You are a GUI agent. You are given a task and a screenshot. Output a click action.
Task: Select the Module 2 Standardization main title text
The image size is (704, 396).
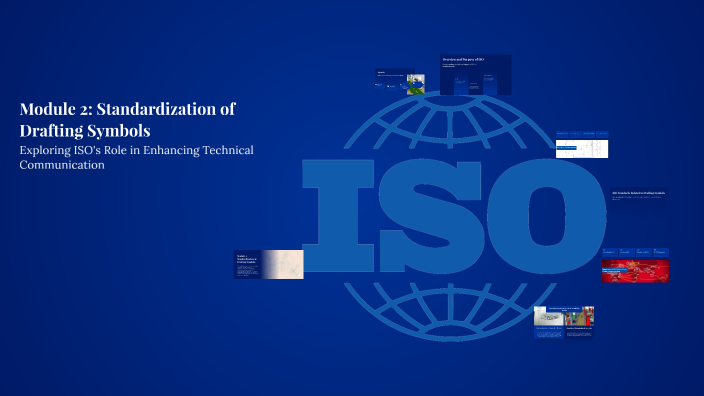128,119
